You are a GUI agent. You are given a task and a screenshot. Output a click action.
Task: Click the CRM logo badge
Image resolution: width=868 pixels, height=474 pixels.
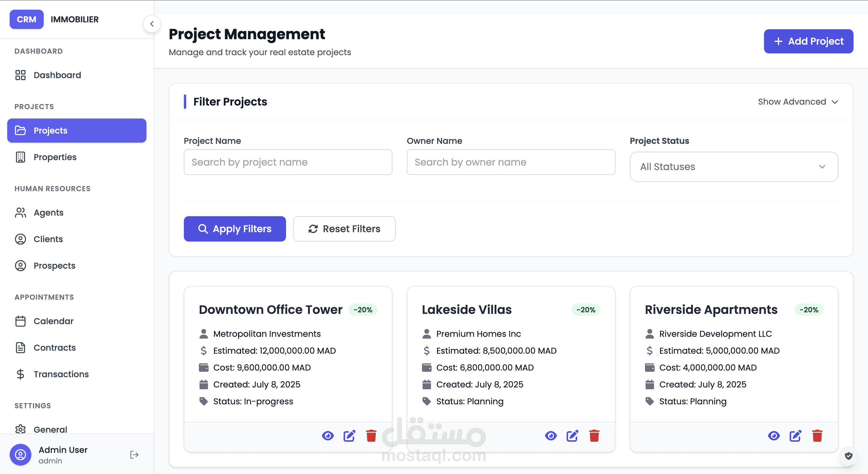(x=27, y=19)
